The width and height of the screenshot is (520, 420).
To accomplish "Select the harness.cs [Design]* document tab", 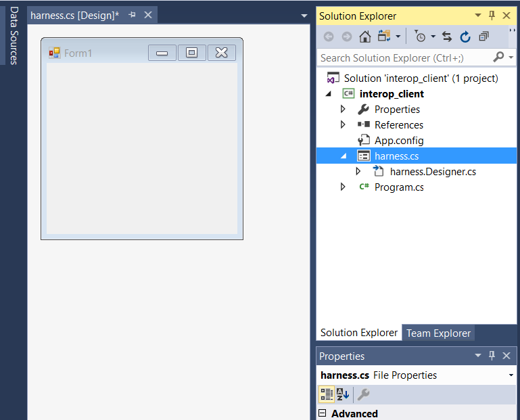I will click(x=74, y=16).
